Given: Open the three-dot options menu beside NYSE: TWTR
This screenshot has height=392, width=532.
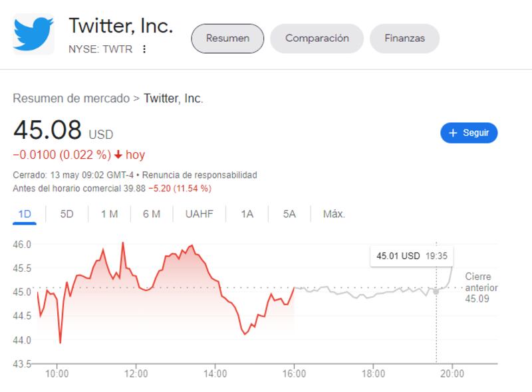Looking at the screenshot, I should click(x=144, y=49).
